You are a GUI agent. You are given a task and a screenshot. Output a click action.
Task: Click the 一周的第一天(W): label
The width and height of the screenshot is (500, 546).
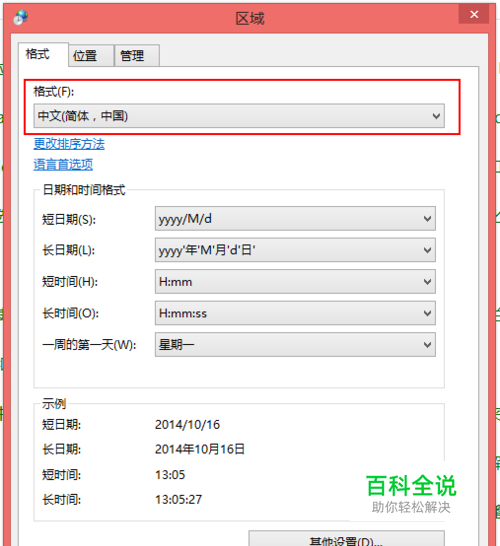89,345
